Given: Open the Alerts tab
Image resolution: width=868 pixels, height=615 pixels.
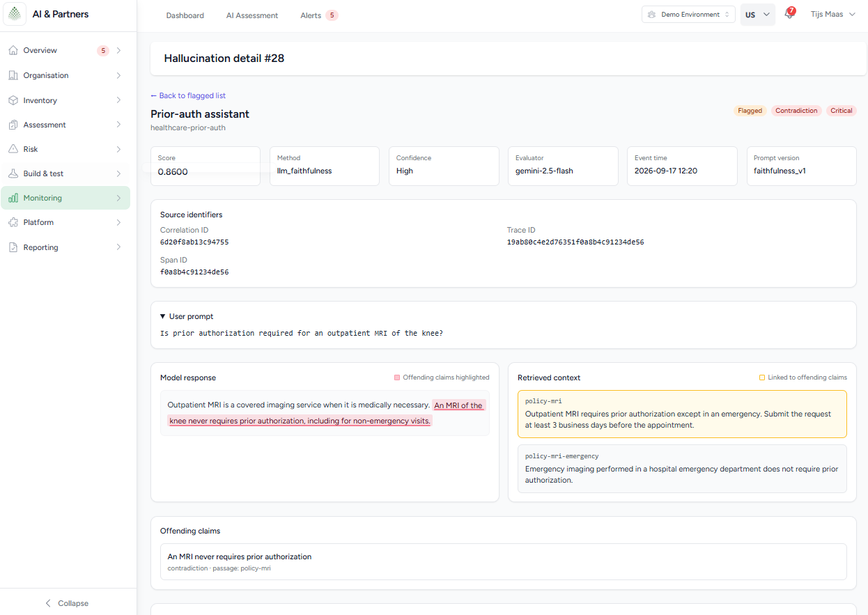Looking at the screenshot, I should click(x=319, y=15).
